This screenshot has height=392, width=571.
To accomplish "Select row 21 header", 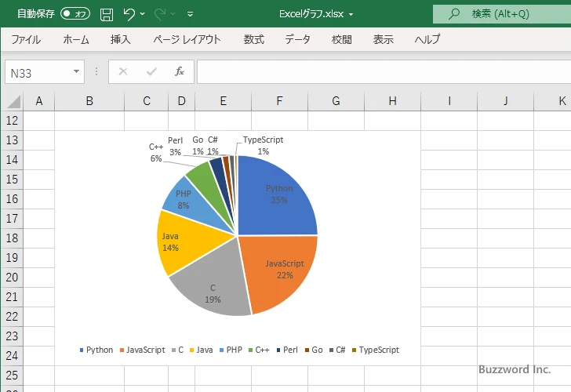I will [12, 296].
